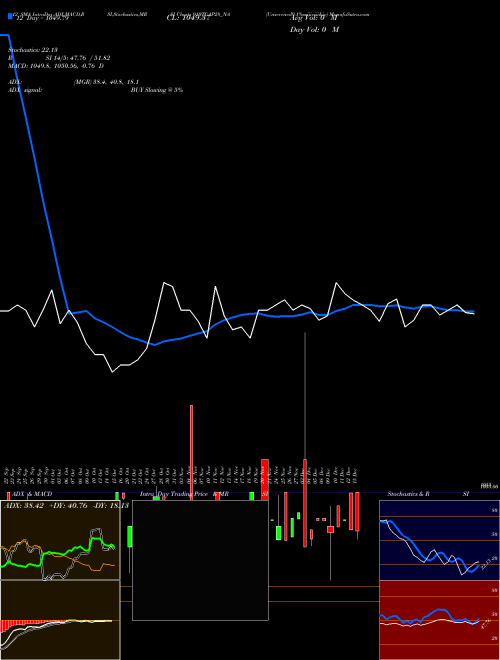Image resolution: width=500 pixels, height=660 pixels.
Task: Click the tall gray candle wick in early December
Action: coord(305,396)
